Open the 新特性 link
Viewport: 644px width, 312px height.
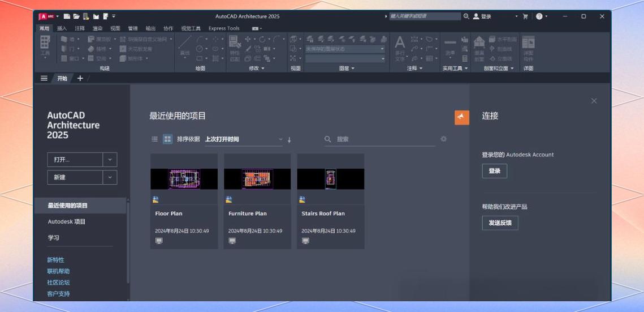(55, 260)
